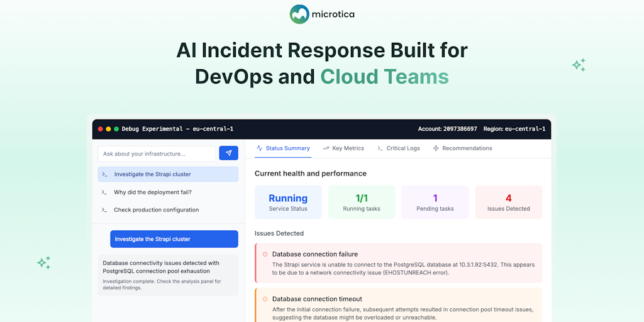Click the Key Metrics chart icon
Image resolution: width=644 pixels, height=322 pixels.
click(326, 148)
